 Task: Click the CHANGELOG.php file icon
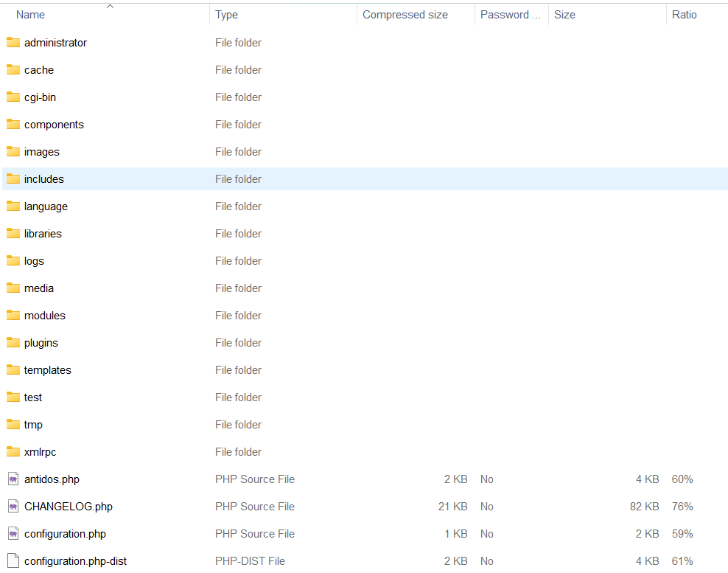tap(13, 507)
